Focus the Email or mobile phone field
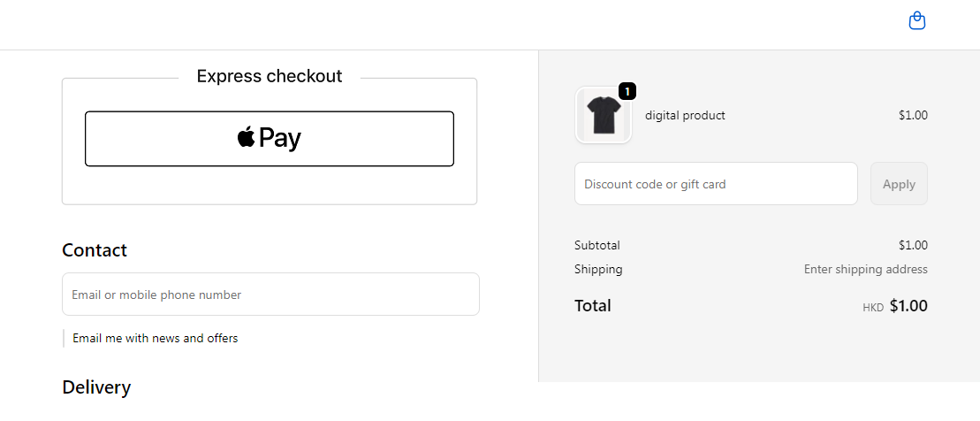 click(x=270, y=294)
